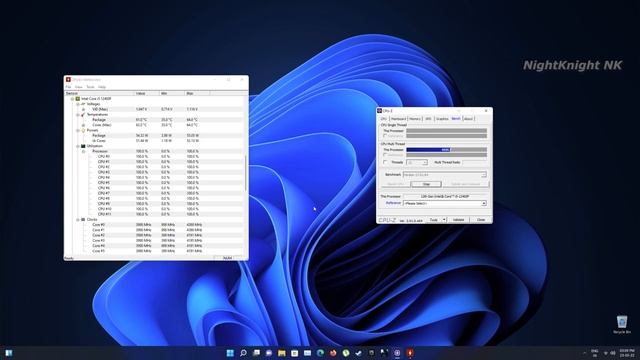The width and height of the screenshot is (640, 360).
Task: Open the Windows Start menu
Action: click(x=230, y=353)
